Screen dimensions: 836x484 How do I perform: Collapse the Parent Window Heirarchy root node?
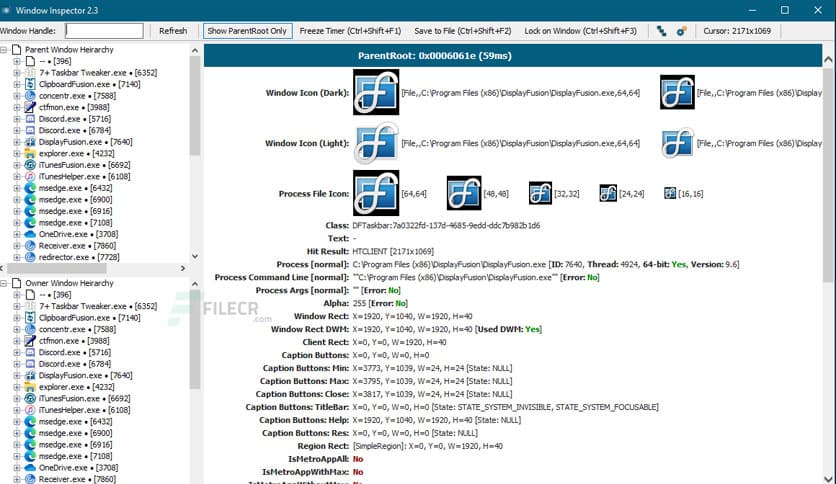pos(4,50)
